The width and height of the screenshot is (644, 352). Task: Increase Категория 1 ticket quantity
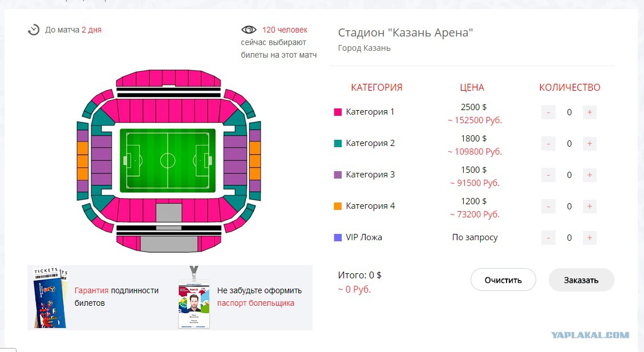click(589, 112)
